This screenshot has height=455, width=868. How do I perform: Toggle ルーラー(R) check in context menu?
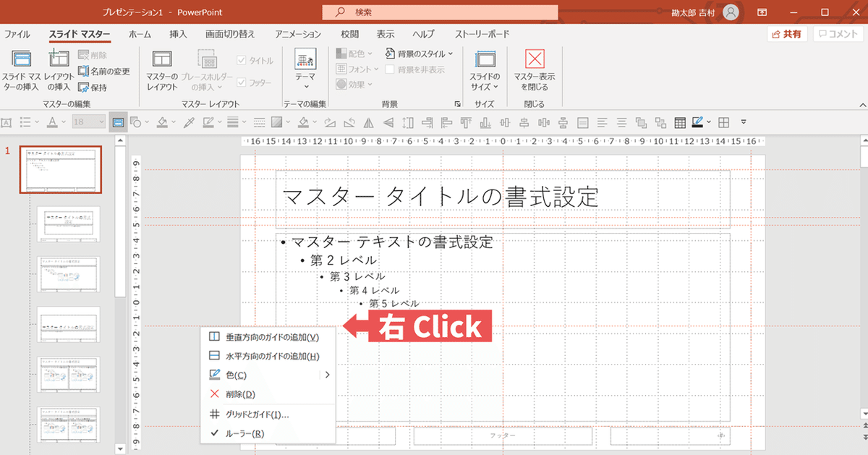pyautogui.click(x=267, y=433)
